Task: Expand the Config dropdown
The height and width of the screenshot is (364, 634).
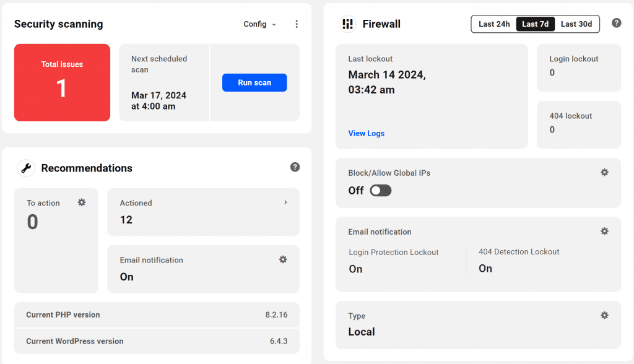Action: [260, 24]
